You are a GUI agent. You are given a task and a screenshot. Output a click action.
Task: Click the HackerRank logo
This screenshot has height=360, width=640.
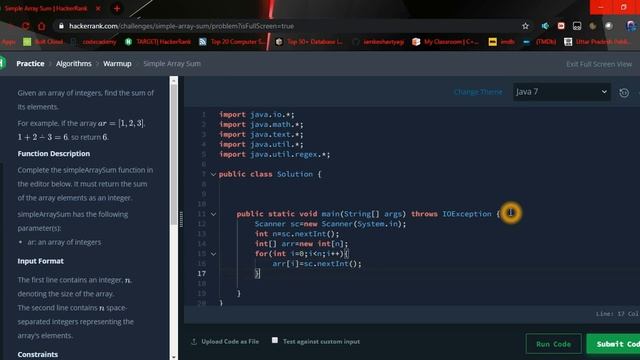click(2, 63)
